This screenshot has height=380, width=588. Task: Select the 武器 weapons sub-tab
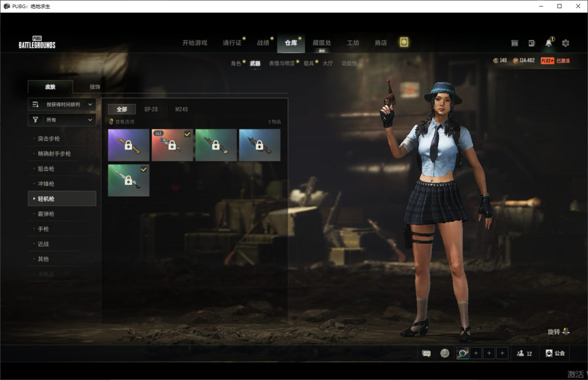(x=255, y=63)
